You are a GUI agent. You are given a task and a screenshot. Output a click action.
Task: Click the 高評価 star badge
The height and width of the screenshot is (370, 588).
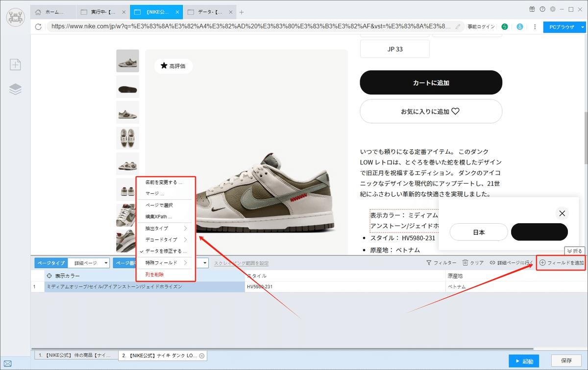(173, 66)
